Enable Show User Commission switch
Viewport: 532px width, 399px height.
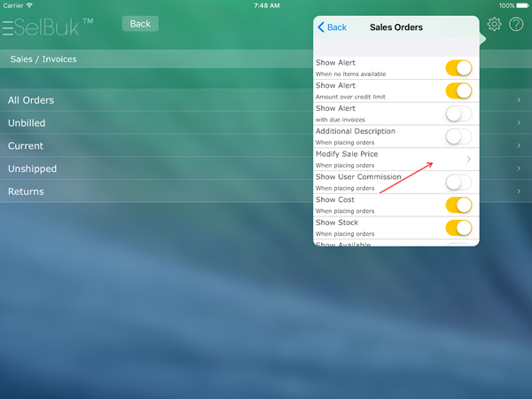[458, 183]
